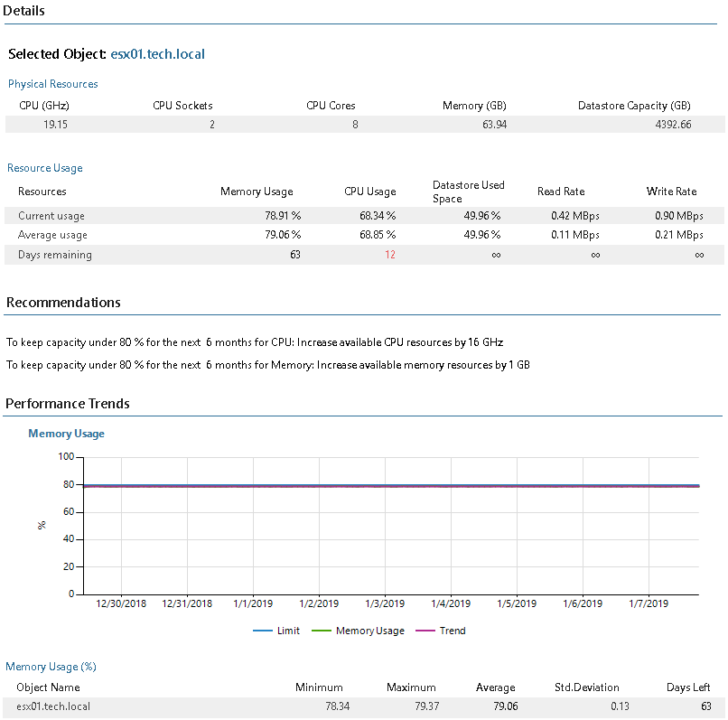The image size is (728, 720).
Task: Open the esx01.tech.local selected object link
Action: pyautogui.click(x=157, y=54)
